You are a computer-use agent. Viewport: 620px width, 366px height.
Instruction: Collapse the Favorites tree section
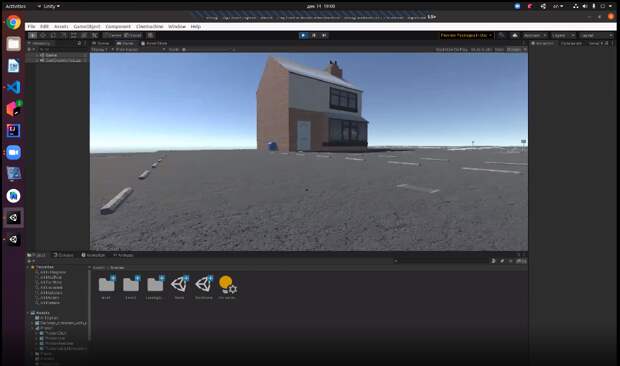(28, 267)
